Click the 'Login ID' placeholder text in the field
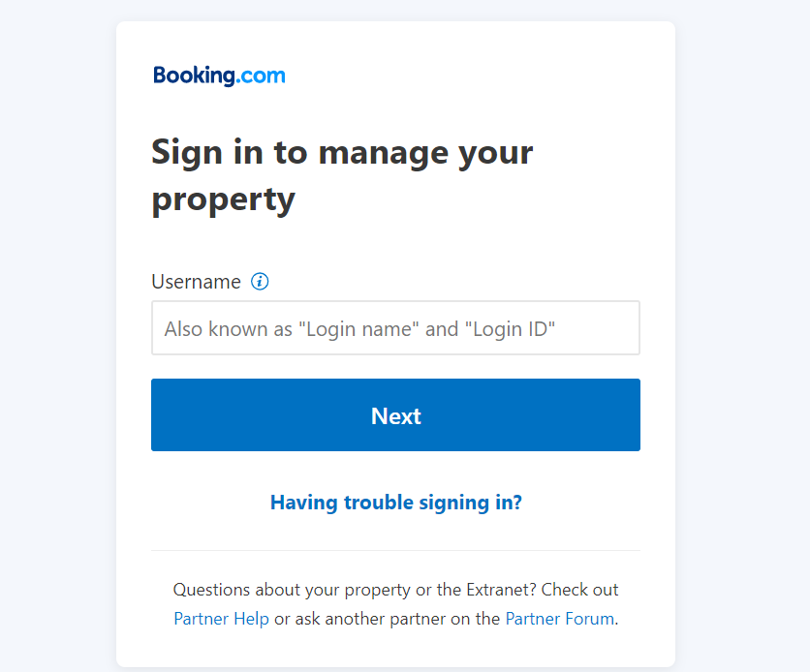The image size is (810, 672). click(x=510, y=329)
